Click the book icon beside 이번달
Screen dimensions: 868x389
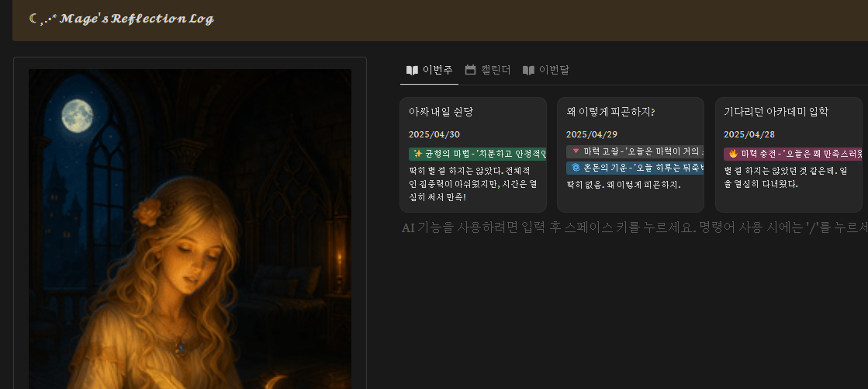click(x=528, y=70)
